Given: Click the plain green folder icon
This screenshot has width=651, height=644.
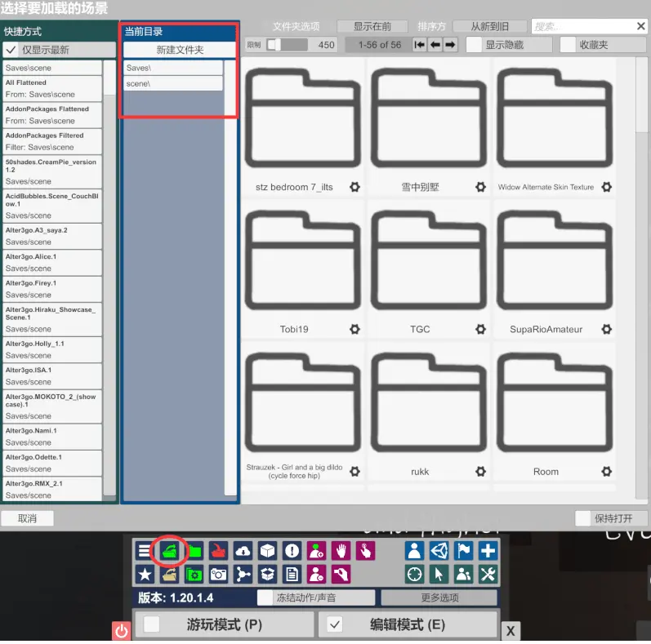Looking at the screenshot, I should (194, 551).
